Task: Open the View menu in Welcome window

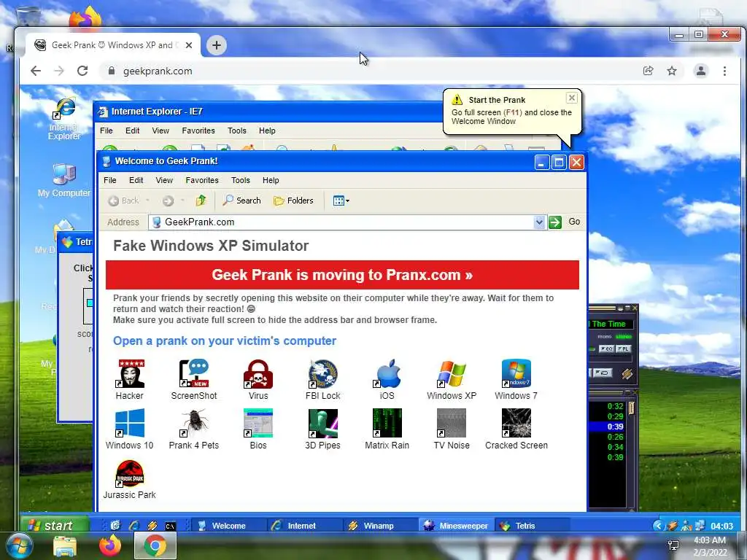Action: click(x=164, y=180)
